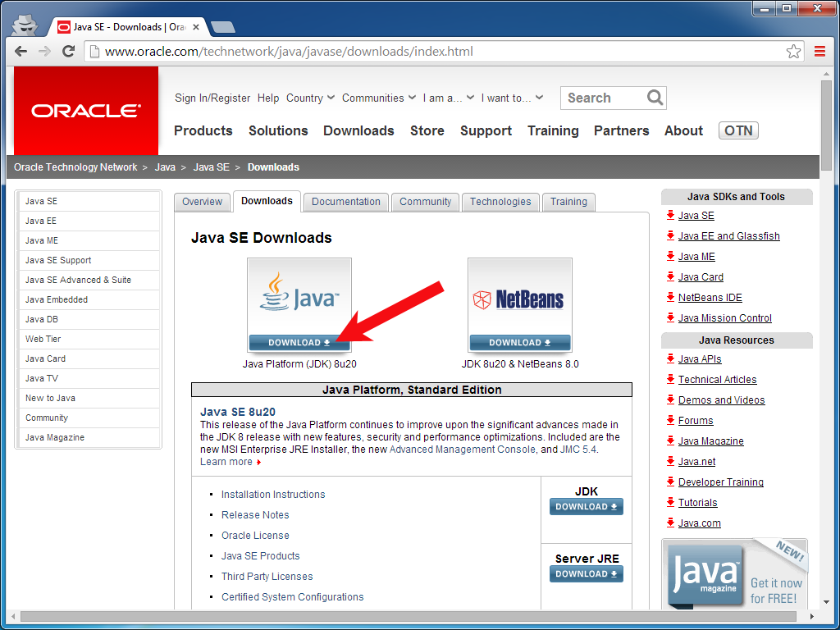The image size is (840, 630).
Task: Click the Oracle logo
Action: [x=86, y=111]
